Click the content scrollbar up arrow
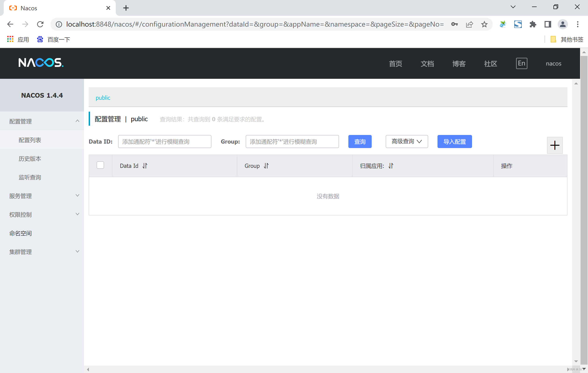This screenshot has height=373, width=588. (576, 83)
